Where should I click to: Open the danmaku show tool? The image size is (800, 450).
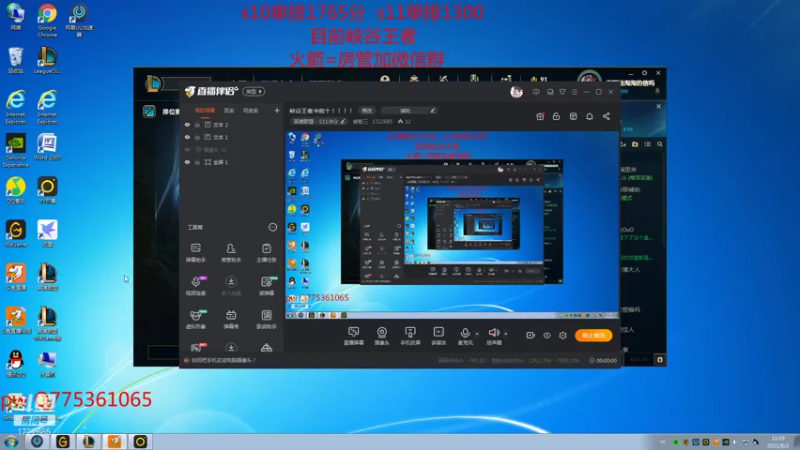(x=231, y=319)
